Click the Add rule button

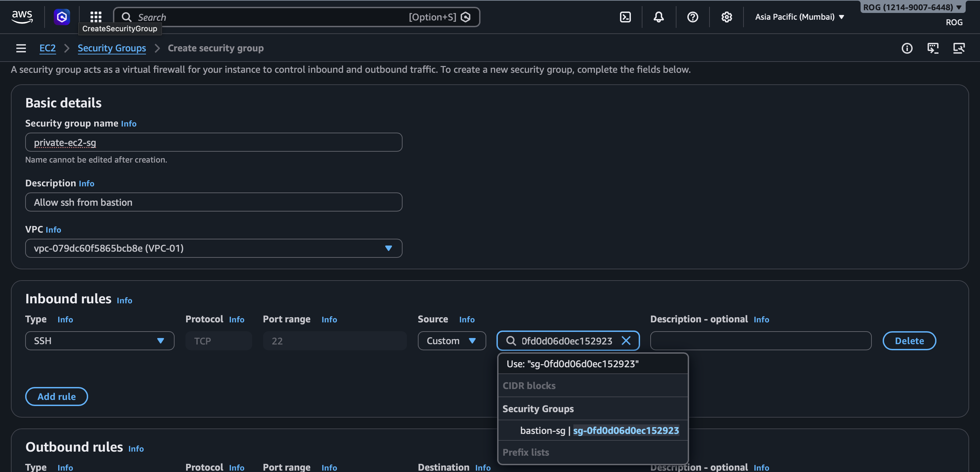(x=56, y=396)
